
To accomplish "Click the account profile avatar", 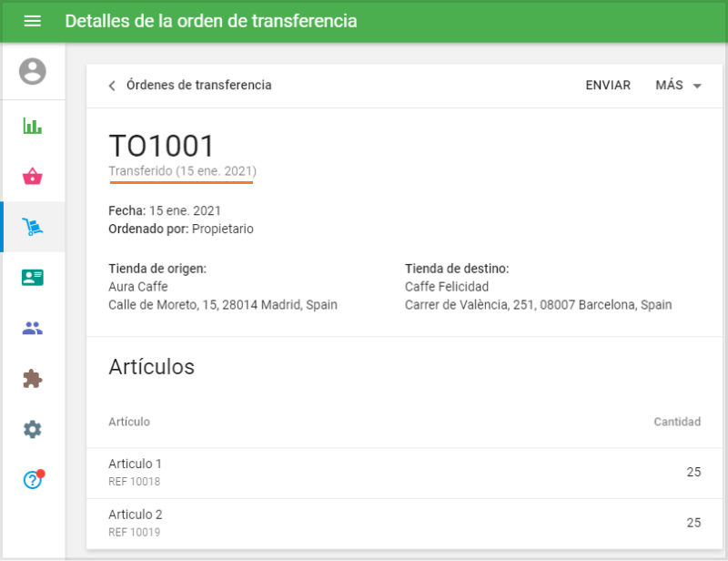I will click(x=32, y=73).
